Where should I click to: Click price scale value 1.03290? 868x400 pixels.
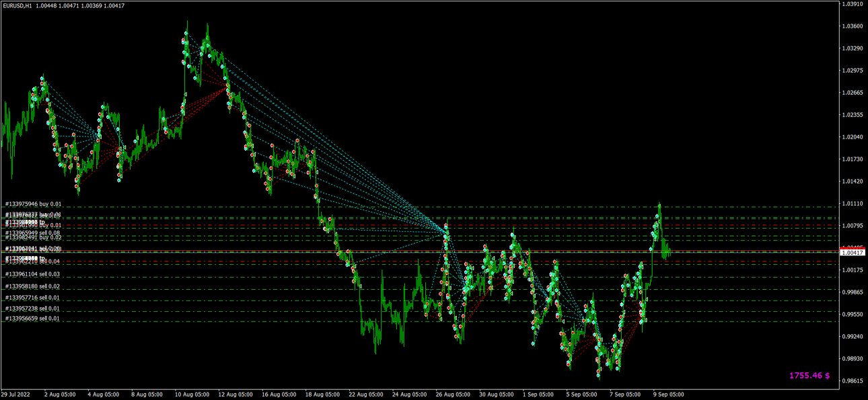[853, 48]
